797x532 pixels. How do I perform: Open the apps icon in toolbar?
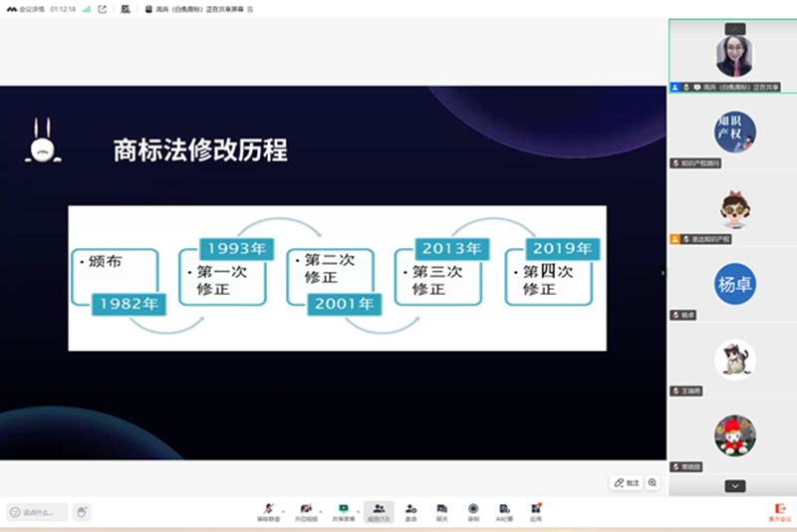pyautogui.click(x=536, y=510)
